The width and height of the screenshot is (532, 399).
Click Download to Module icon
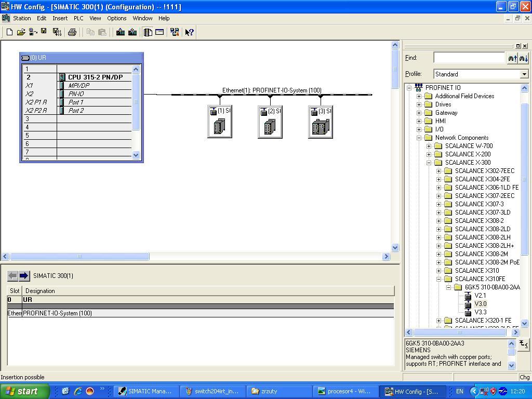click(x=121, y=32)
